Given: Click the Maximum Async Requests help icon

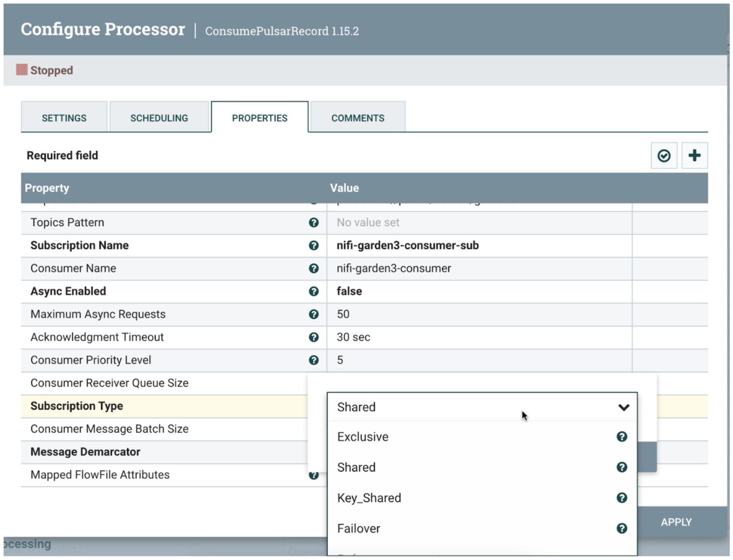Looking at the screenshot, I should (314, 314).
